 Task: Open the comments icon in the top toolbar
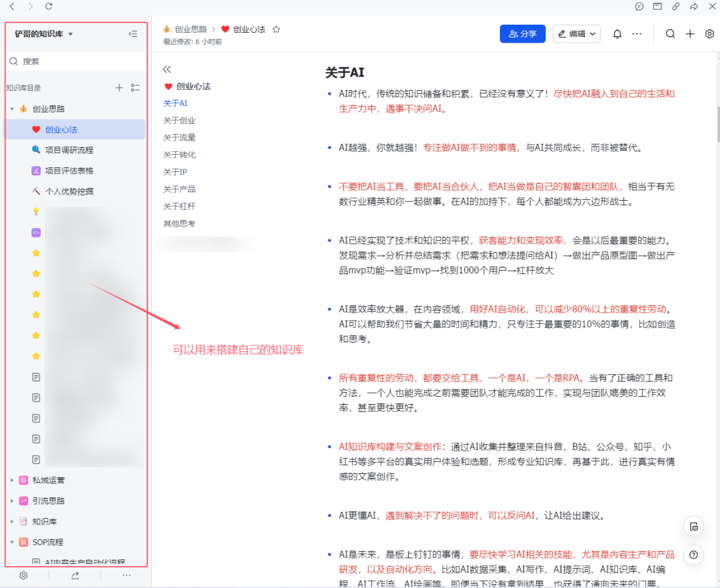click(x=639, y=7)
